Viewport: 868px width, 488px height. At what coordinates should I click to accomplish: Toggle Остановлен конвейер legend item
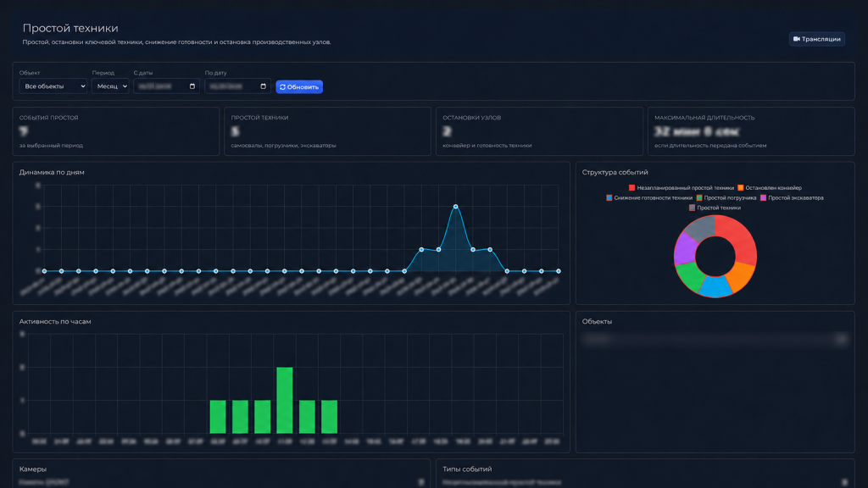(770, 188)
